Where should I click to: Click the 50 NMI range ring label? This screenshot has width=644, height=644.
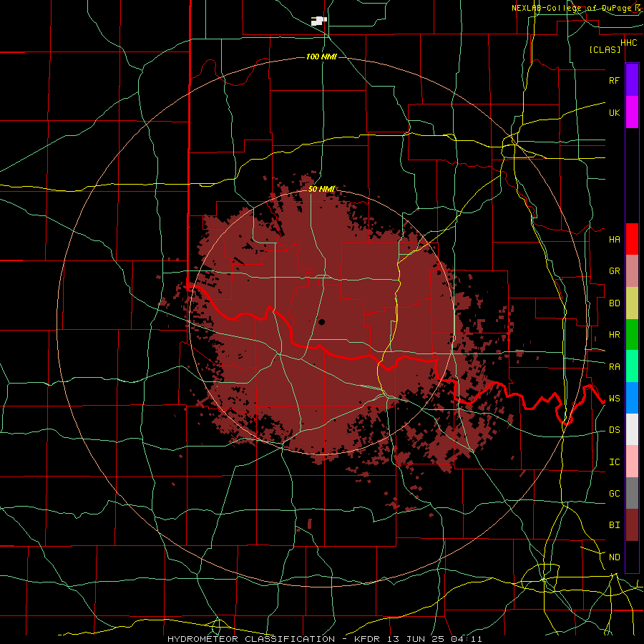click(x=321, y=189)
